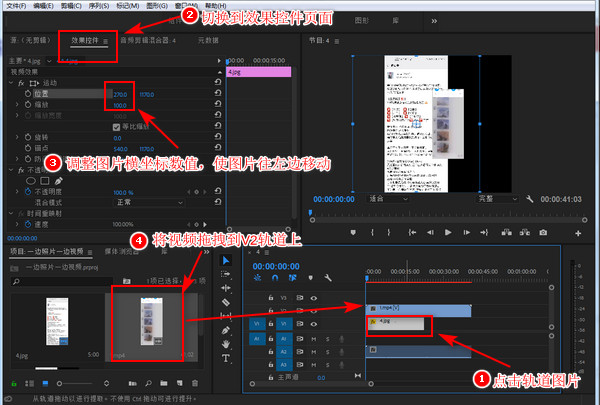Create ellipse mask under opacity
The width and height of the screenshot is (600, 405).
click(31, 181)
